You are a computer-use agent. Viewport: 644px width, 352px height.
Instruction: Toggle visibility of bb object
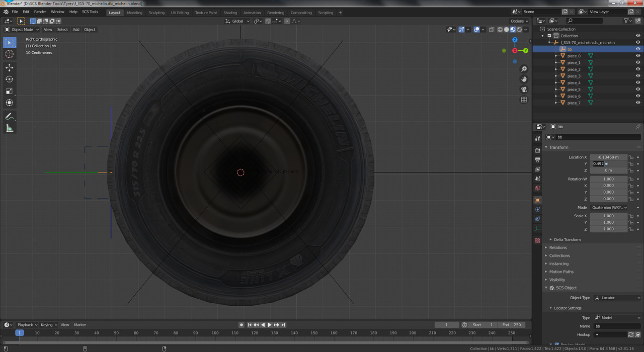pyautogui.click(x=638, y=49)
